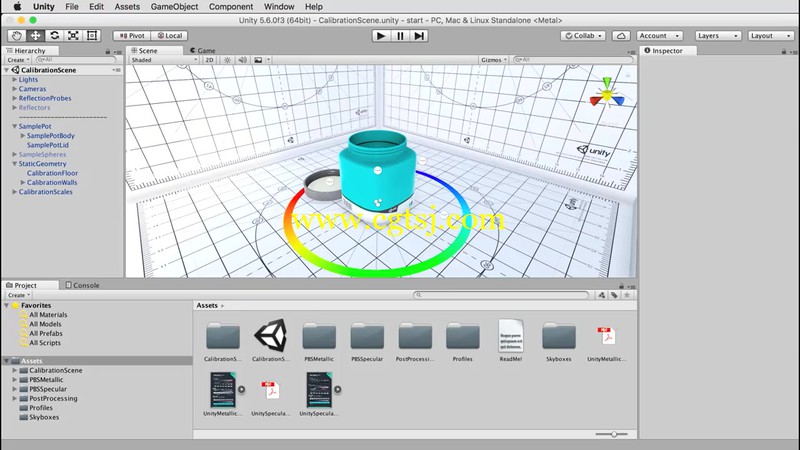
Task: Toggle scene effects image icon
Action: (258, 60)
